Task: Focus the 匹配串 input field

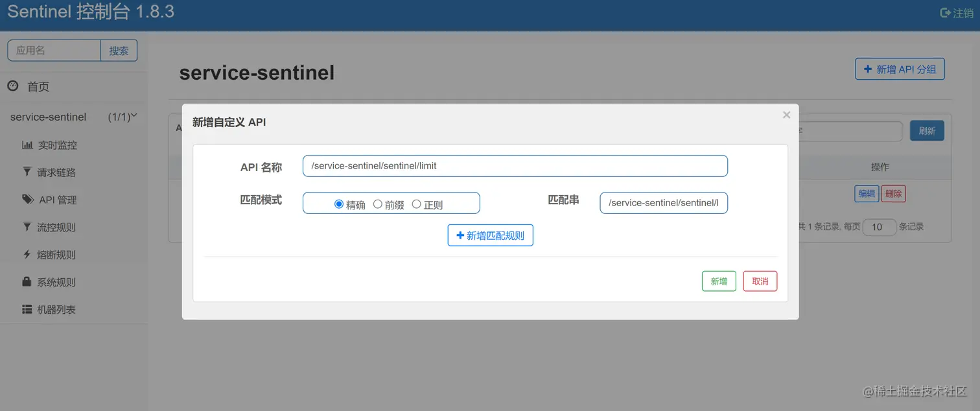Action: tap(664, 203)
